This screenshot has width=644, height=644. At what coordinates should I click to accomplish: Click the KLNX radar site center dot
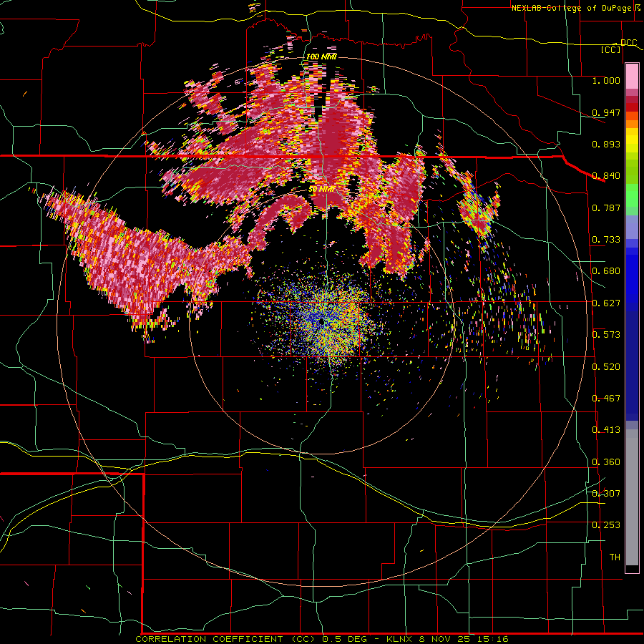click(321, 322)
